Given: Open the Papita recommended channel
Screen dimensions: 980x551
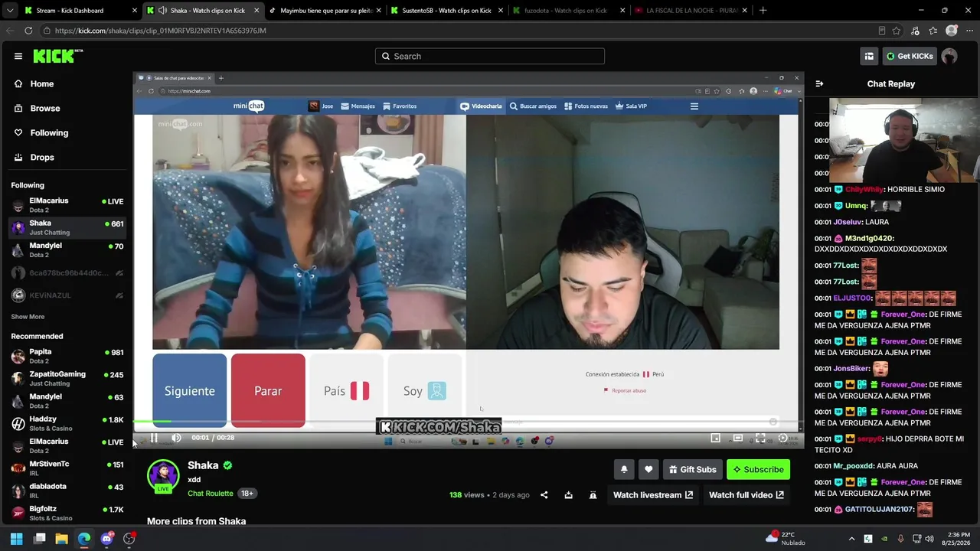Looking at the screenshot, I should (67, 356).
